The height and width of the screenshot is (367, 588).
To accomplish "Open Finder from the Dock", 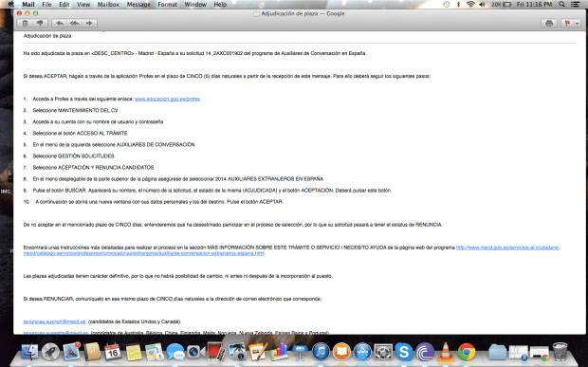I will coord(29,352).
